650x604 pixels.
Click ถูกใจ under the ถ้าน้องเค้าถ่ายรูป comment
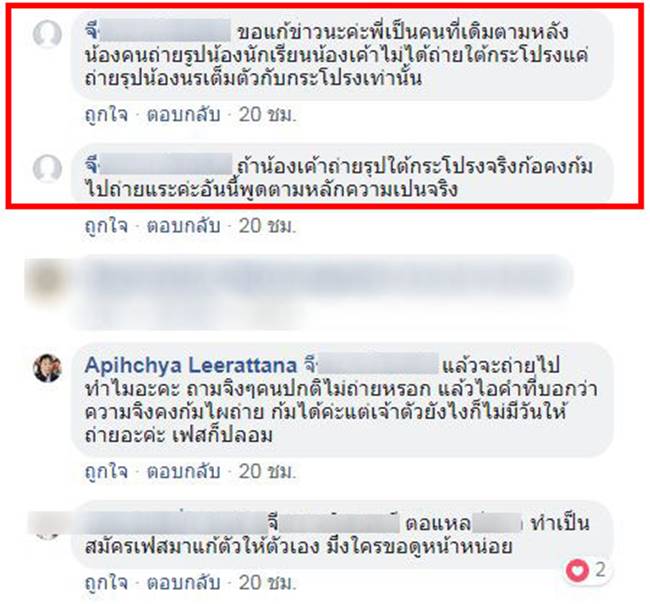click(x=106, y=226)
